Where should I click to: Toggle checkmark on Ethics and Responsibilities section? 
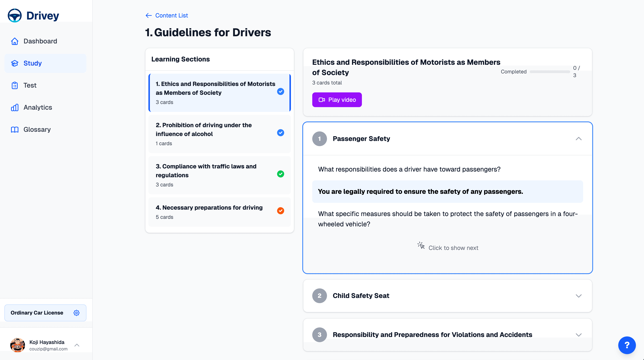click(280, 91)
